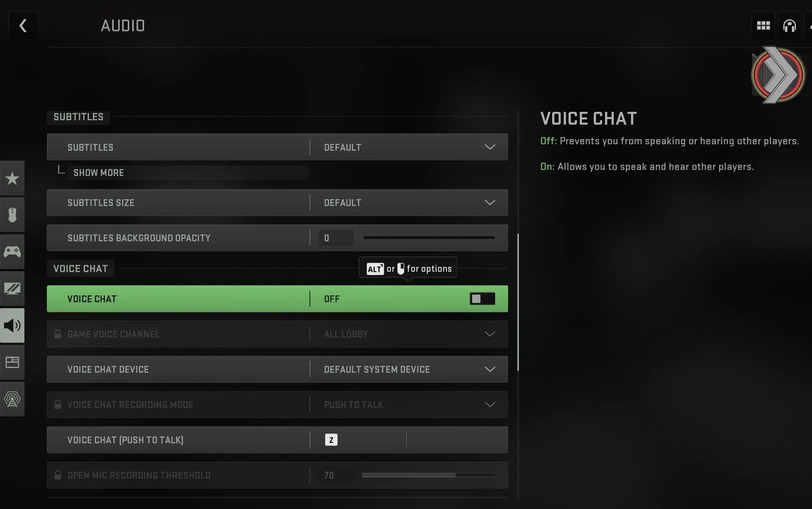Select the Graphics display settings icon

[x=12, y=289]
